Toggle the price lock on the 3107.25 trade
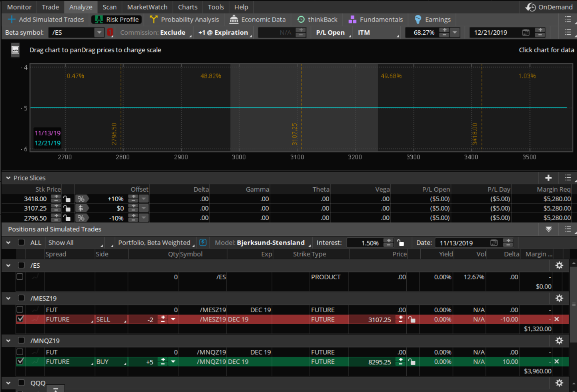Viewport: 577px width, 392px height. pos(412,319)
